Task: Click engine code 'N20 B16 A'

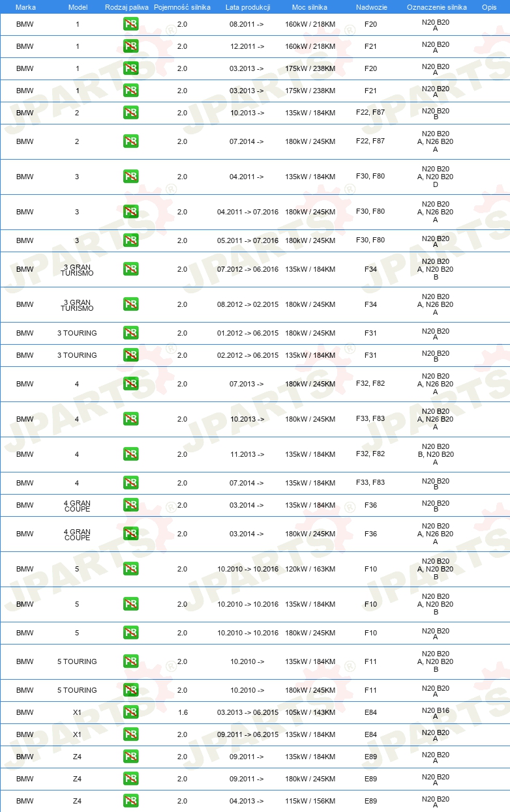Action: click(x=436, y=712)
